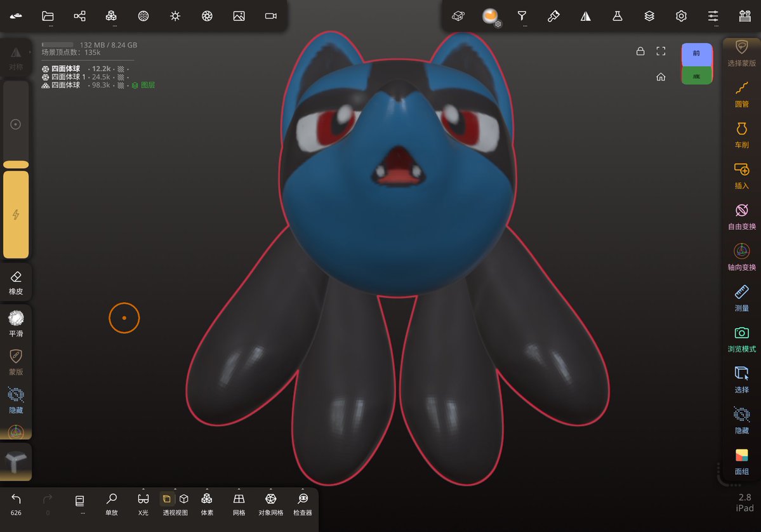Open the symmetry triangle menu in top bar
Screen dimensions: 761x532
(586, 16)
